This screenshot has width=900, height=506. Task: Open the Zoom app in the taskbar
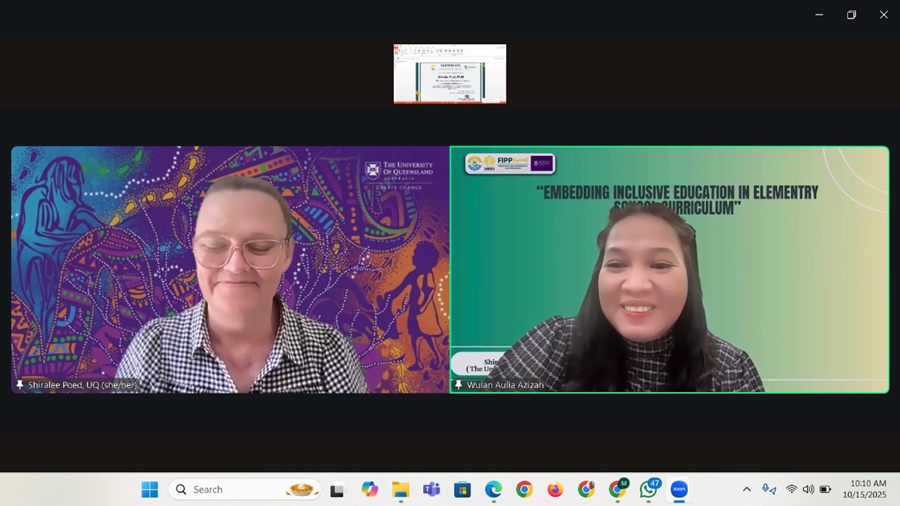(679, 490)
